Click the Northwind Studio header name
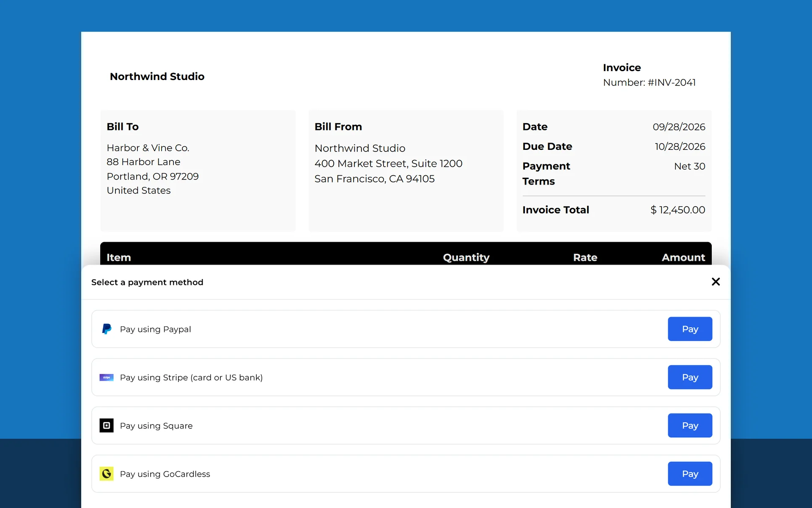This screenshot has width=812, height=508. (157, 76)
